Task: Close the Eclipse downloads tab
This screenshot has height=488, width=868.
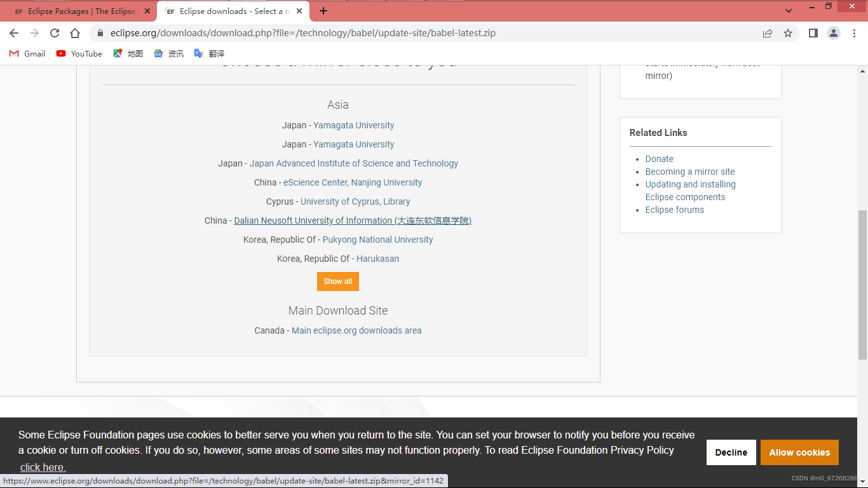Action: [x=299, y=11]
